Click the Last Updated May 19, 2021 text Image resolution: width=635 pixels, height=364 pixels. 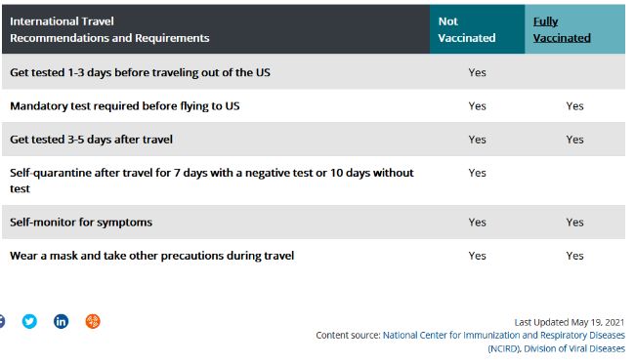click(x=570, y=322)
